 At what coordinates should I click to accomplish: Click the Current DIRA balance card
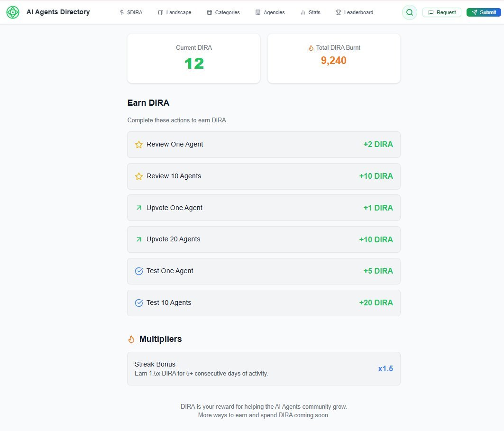tap(193, 58)
